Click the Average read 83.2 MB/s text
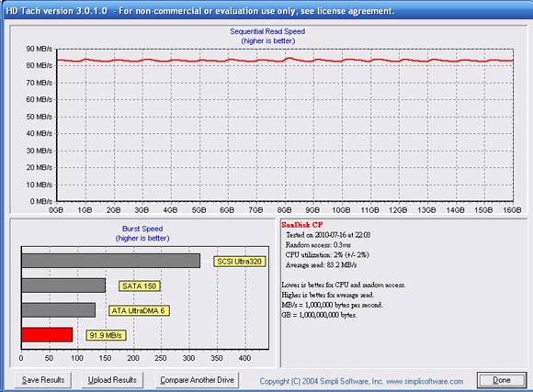 point(321,265)
